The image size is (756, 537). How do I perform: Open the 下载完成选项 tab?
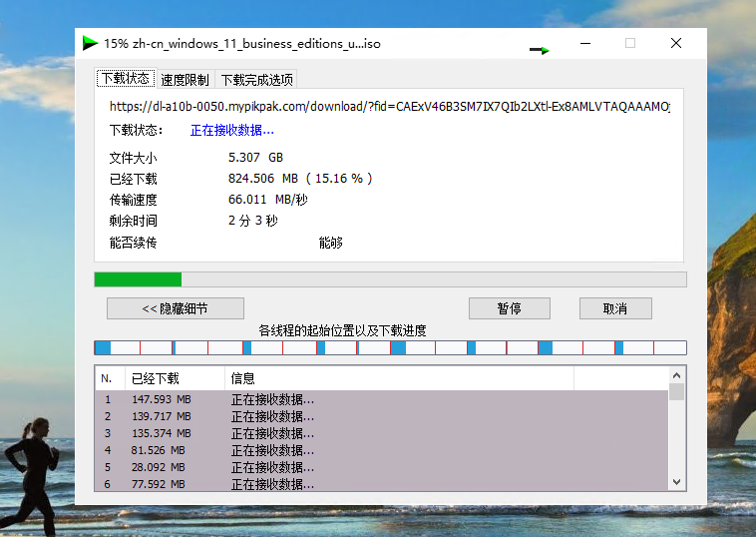point(255,80)
